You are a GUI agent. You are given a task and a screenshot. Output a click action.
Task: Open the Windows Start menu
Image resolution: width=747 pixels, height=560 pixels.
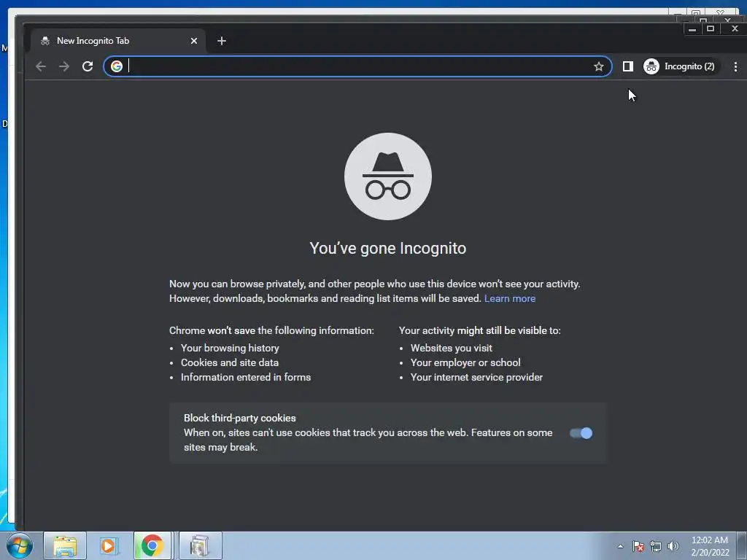[x=20, y=545]
